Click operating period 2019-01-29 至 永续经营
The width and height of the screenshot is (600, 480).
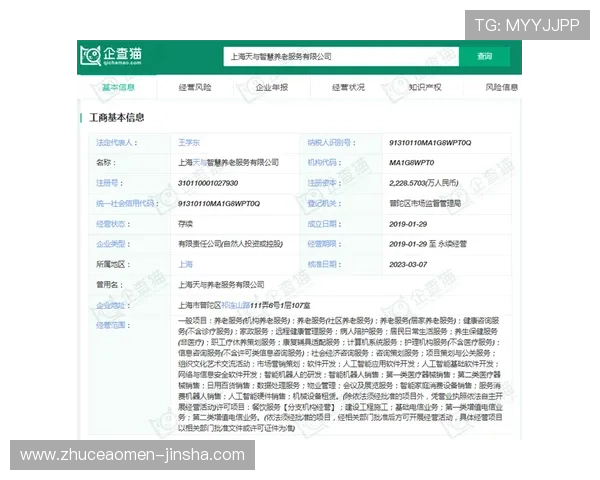click(428, 244)
